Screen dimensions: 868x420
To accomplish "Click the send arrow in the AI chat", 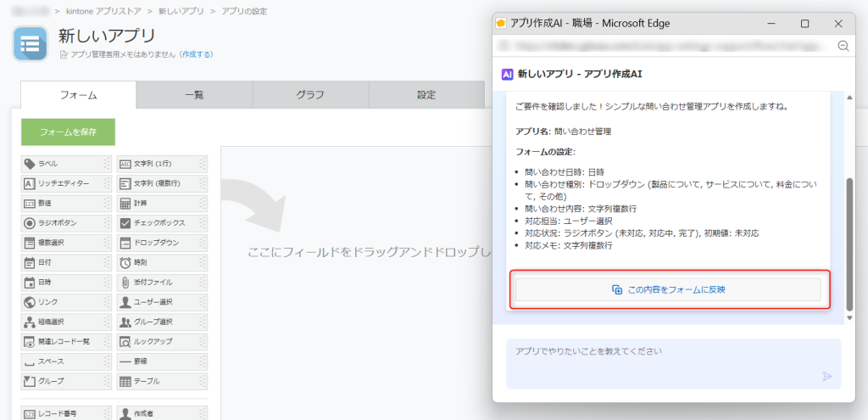I will click(x=827, y=377).
